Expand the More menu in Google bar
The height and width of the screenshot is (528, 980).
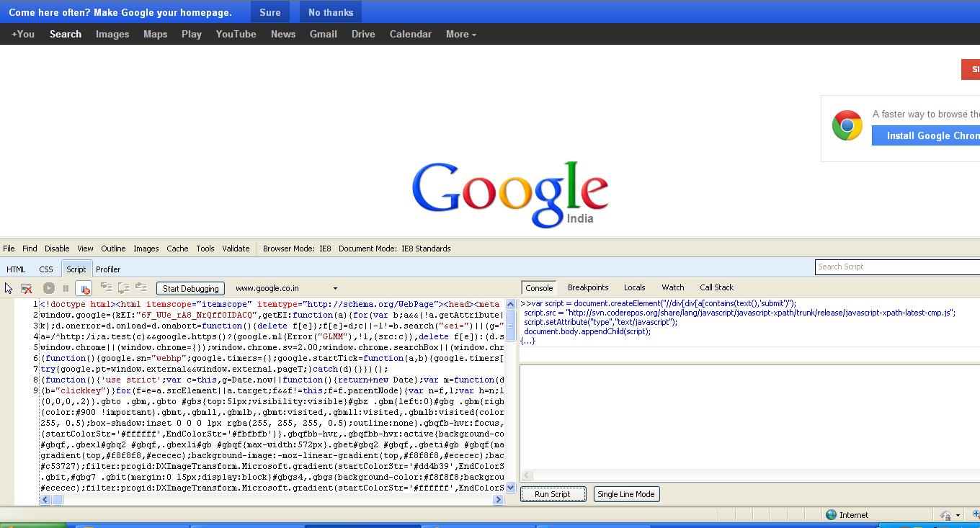point(461,34)
